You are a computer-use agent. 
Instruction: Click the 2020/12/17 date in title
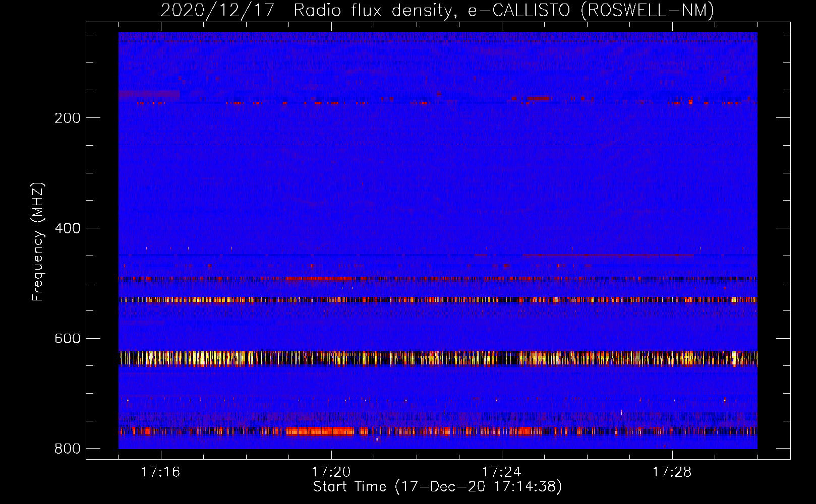point(217,10)
